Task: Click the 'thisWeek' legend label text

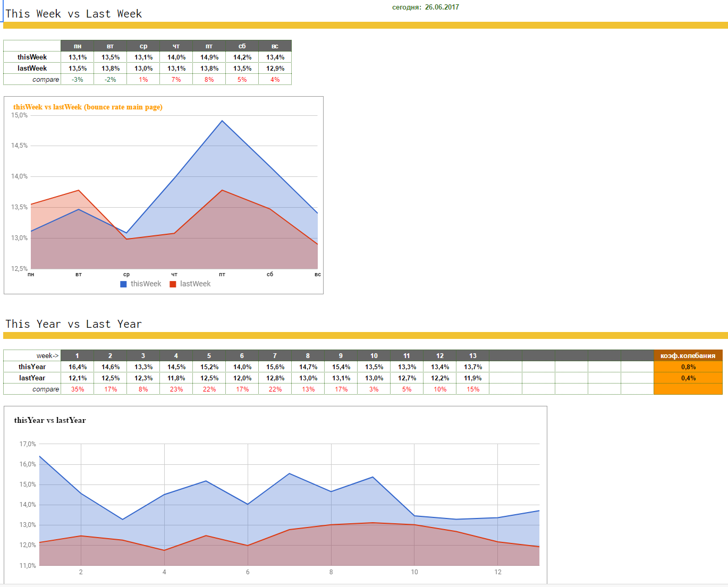Action: click(146, 284)
